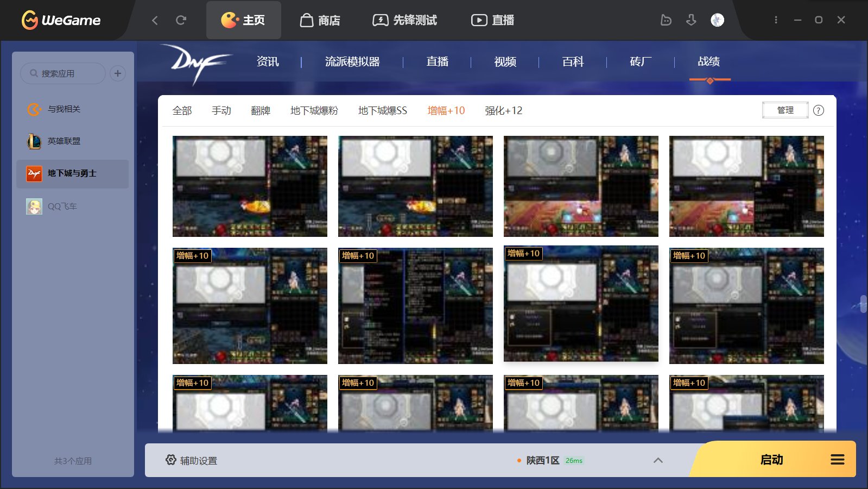Filter by 增幅+10
Viewport: 868px width, 489px height.
coord(446,111)
